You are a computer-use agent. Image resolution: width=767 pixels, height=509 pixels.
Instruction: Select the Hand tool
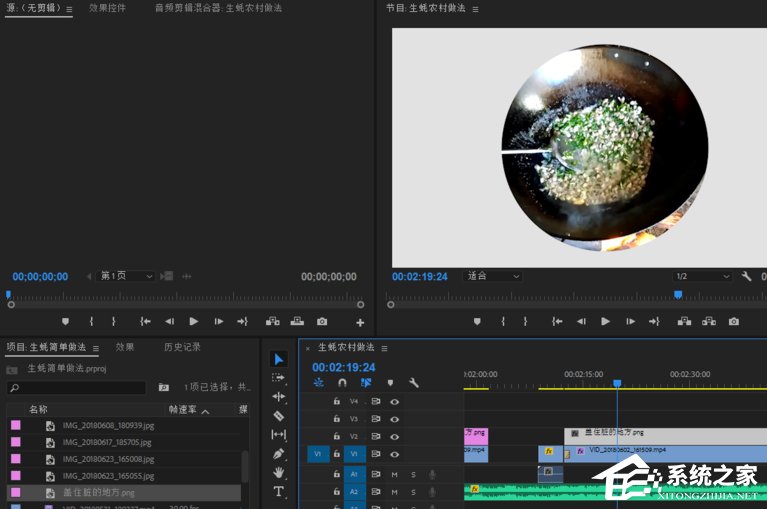pyautogui.click(x=279, y=472)
